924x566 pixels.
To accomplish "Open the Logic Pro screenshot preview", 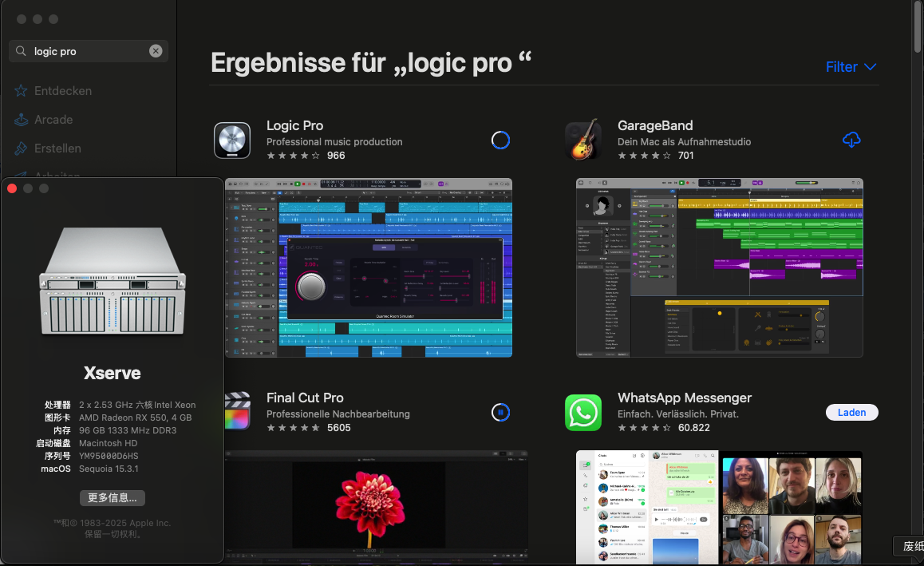I will tap(369, 267).
